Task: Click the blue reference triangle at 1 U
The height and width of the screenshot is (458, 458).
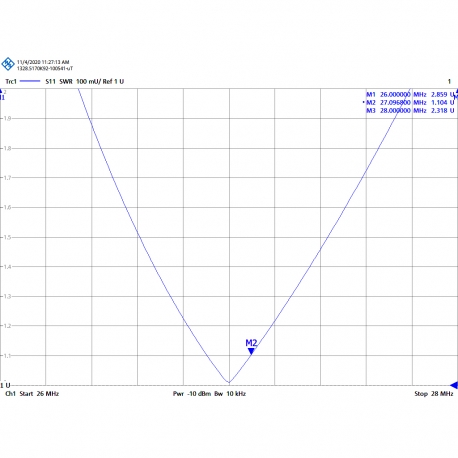Action: [x=454, y=385]
